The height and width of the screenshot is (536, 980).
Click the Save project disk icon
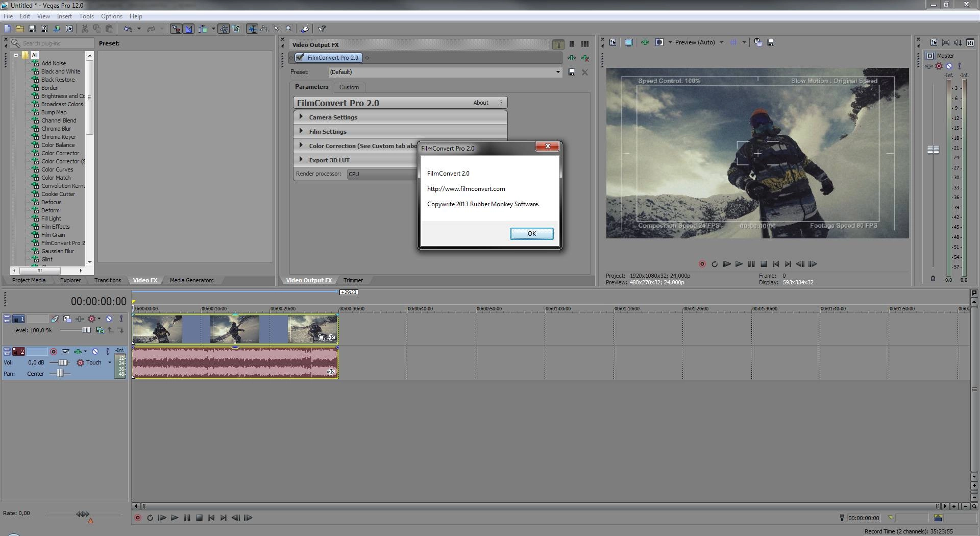(x=32, y=29)
